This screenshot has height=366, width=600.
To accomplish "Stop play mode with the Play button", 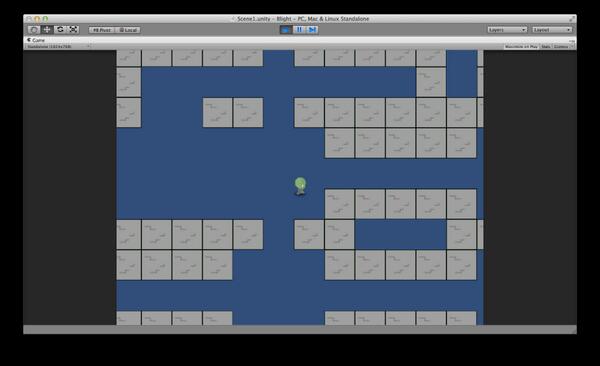I will click(285, 29).
